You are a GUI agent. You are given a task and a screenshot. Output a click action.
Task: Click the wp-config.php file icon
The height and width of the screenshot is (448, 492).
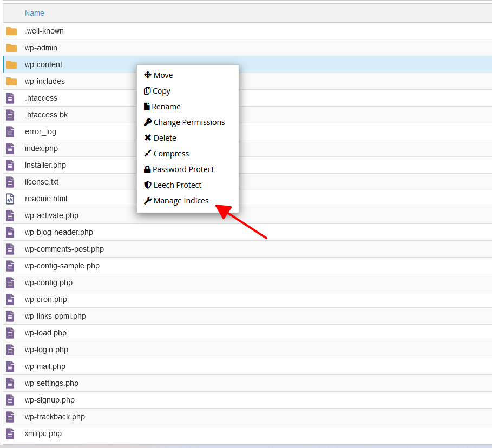(x=10, y=282)
